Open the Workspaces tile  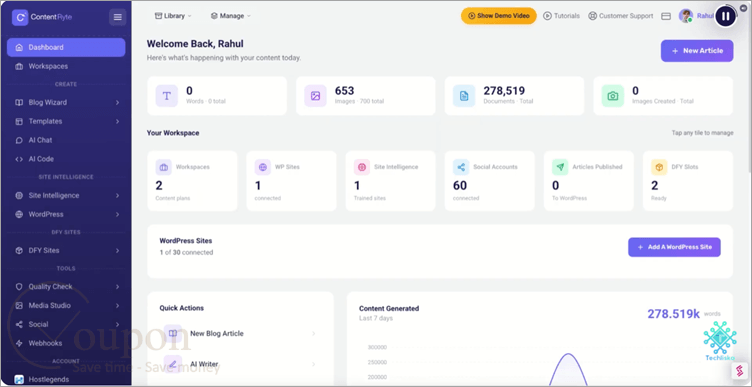click(192, 181)
